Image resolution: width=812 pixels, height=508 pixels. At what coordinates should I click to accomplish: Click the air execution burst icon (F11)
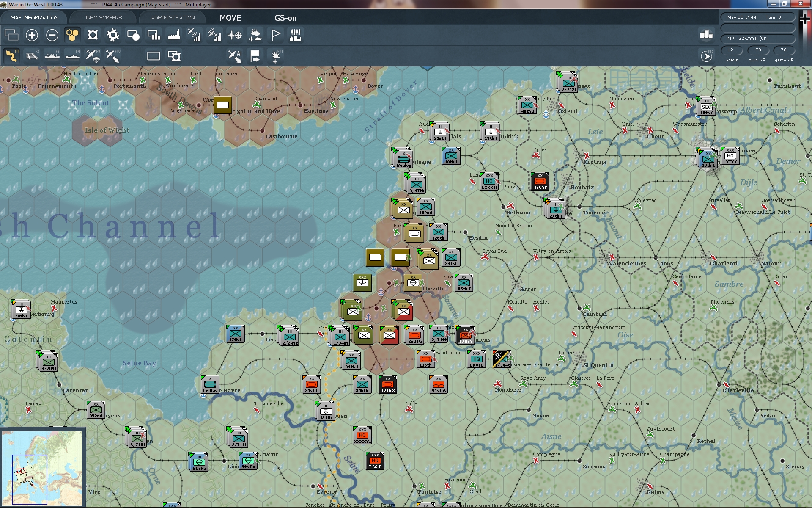276,56
